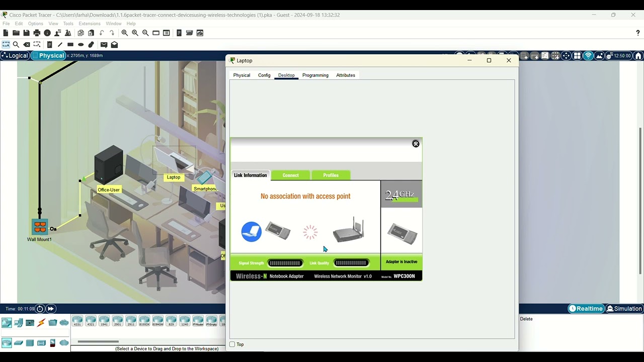The image size is (644, 362).
Task: Click the Fast Forward Time button
Action: [51, 309]
